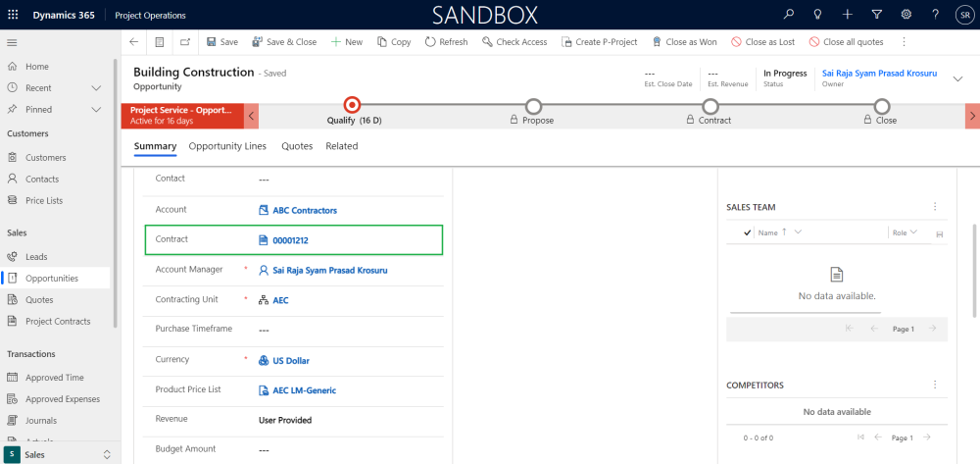Open the US Dollar currency link
980x464 pixels.
coord(291,361)
